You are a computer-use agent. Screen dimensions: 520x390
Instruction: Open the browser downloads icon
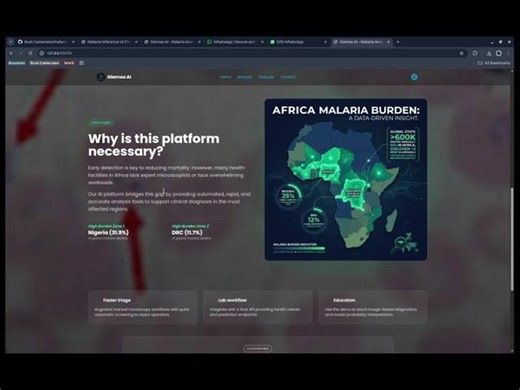489,53
